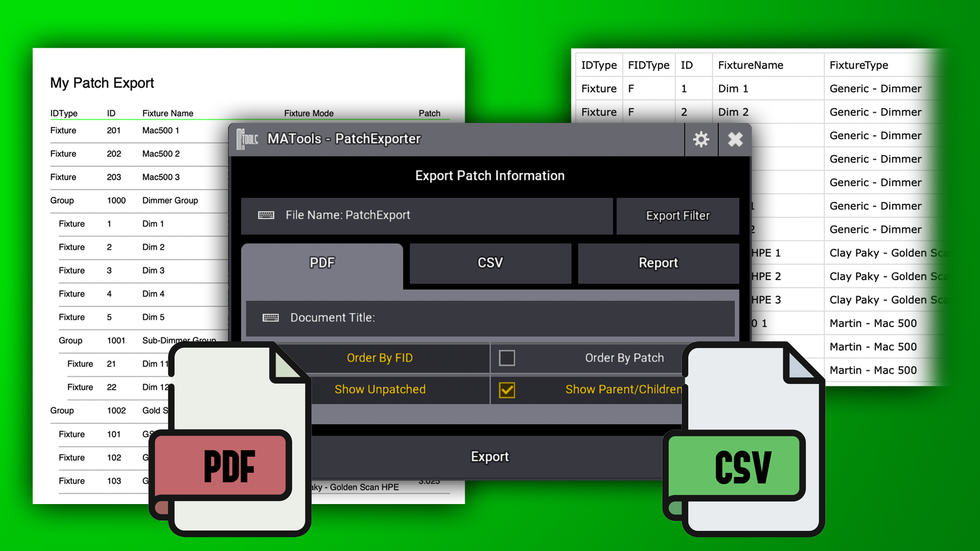Viewport: 980px width, 551px height.
Task: Switch to the Report tab
Action: coord(658,263)
